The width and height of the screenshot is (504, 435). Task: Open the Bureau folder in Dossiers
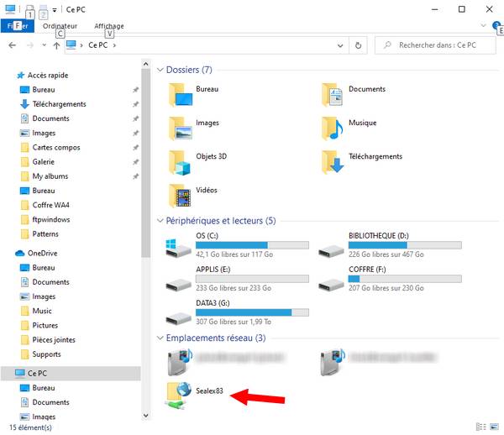tap(194, 94)
